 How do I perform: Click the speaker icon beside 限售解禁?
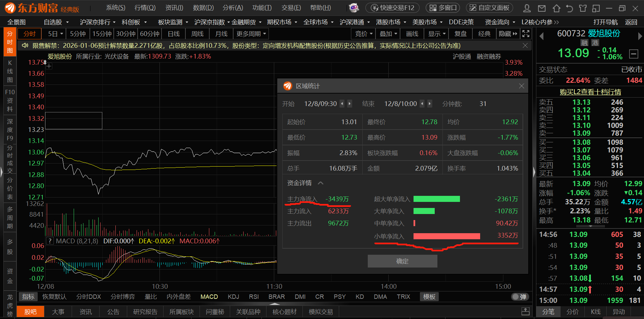pos(25,45)
